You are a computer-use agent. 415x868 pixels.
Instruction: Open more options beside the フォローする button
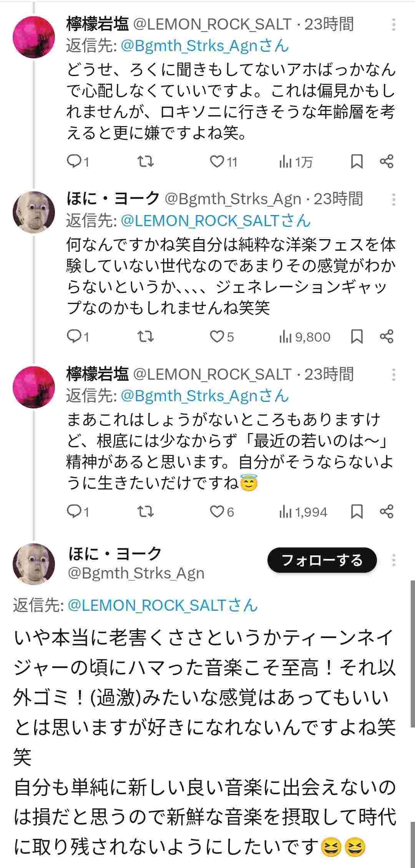(x=393, y=560)
